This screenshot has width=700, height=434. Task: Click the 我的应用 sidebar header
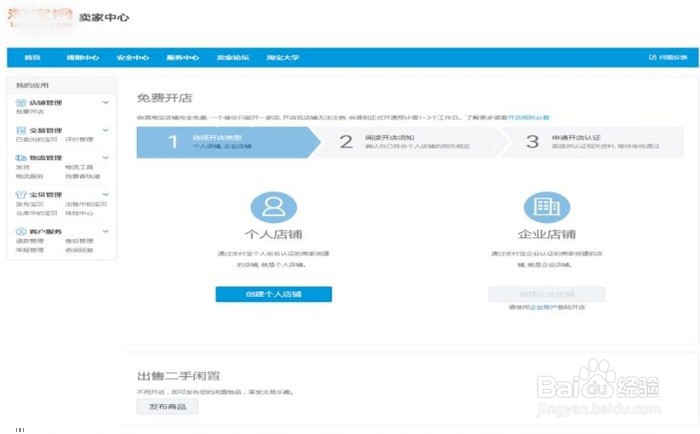click(32, 85)
